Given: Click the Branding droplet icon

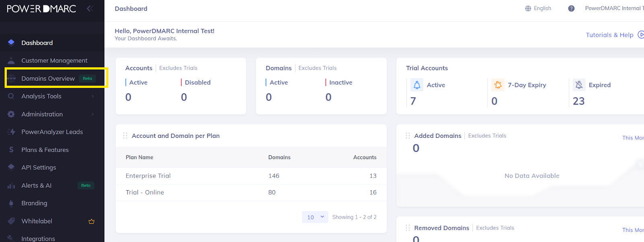Looking at the screenshot, I should click(x=11, y=203).
